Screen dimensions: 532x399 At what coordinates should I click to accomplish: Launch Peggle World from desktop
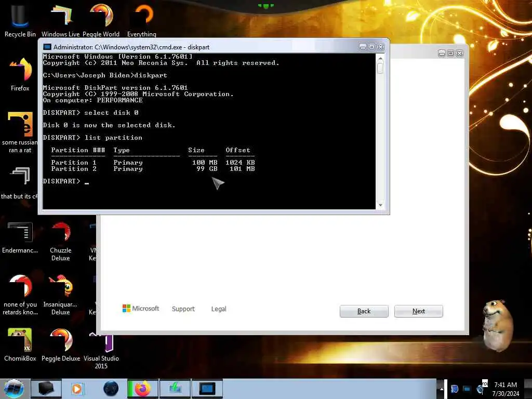[x=101, y=20]
